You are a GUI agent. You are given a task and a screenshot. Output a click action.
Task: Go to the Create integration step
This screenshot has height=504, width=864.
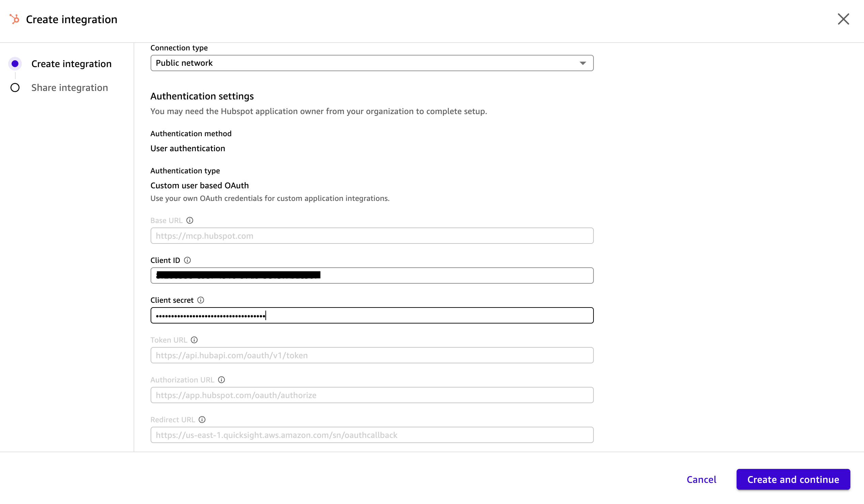tap(71, 64)
